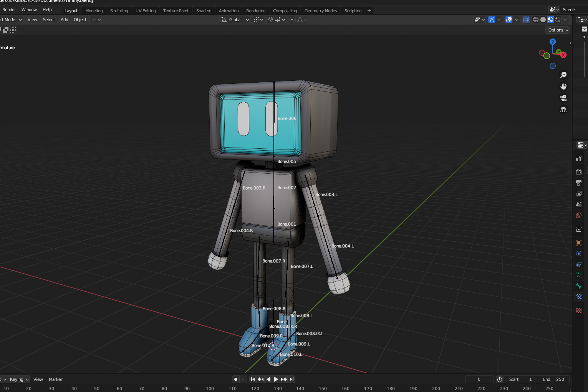
Task: Open the Global transform orientation dropdown
Action: 235,20
